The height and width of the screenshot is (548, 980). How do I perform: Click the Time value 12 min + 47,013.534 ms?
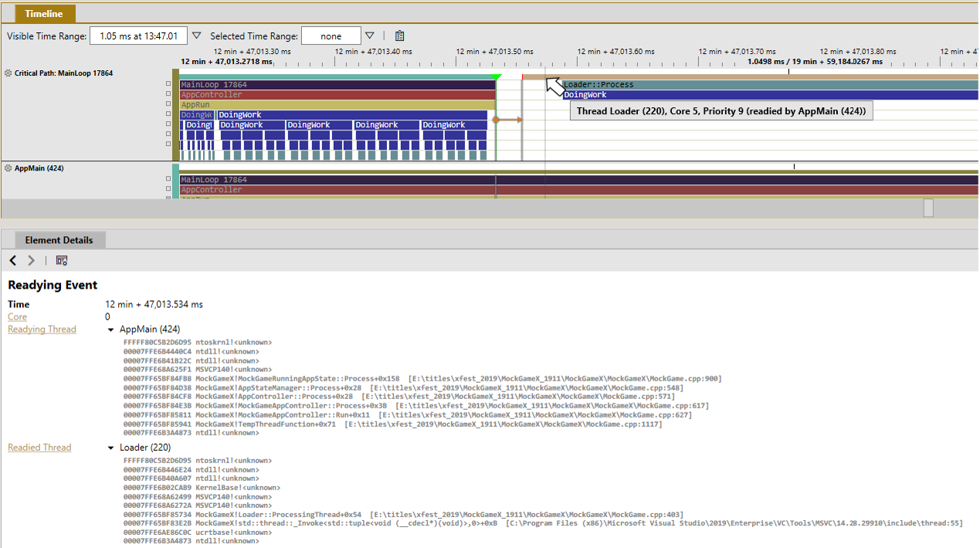[x=154, y=304]
